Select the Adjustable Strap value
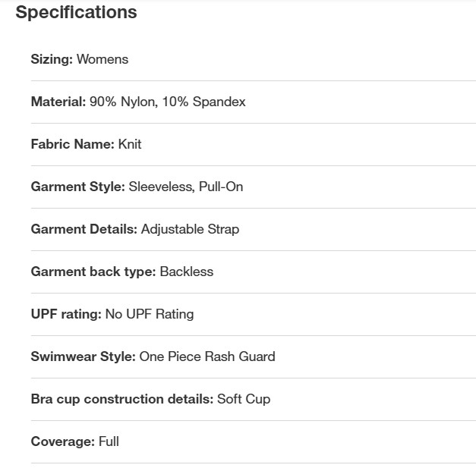Image resolution: width=476 pixels, height=468 pixels. point(191,229)
